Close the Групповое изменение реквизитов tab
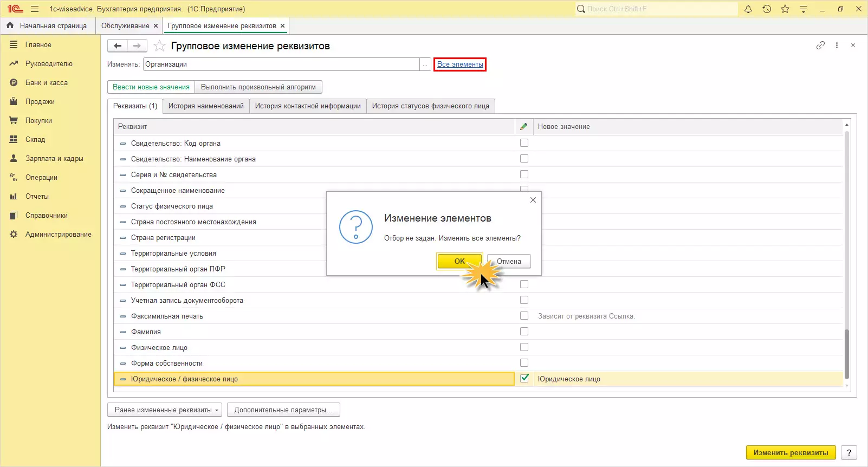Viewport: 868px width, 467px height. [282, 25]
